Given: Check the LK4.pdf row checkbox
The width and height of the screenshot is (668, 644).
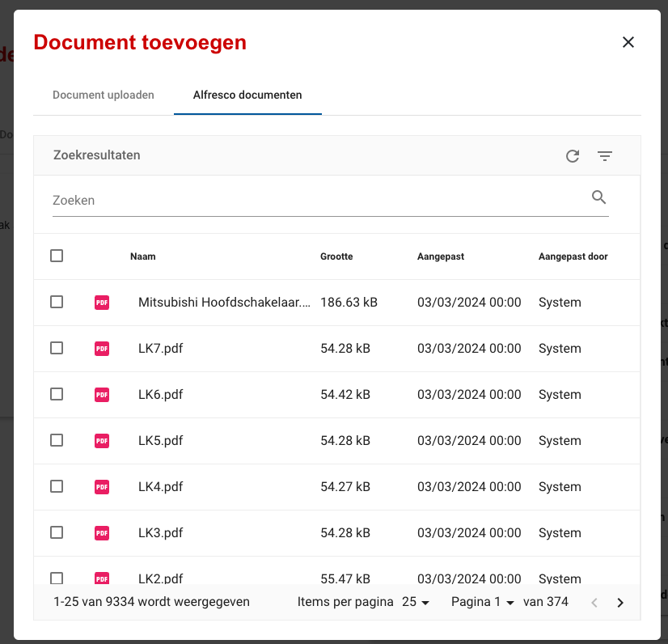Looking at the screenshot, I should (57, 486).
